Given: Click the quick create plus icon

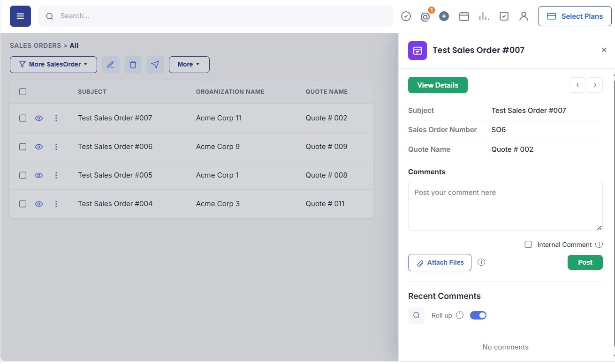Looking at the screenshot, I should tap(444, 16).
